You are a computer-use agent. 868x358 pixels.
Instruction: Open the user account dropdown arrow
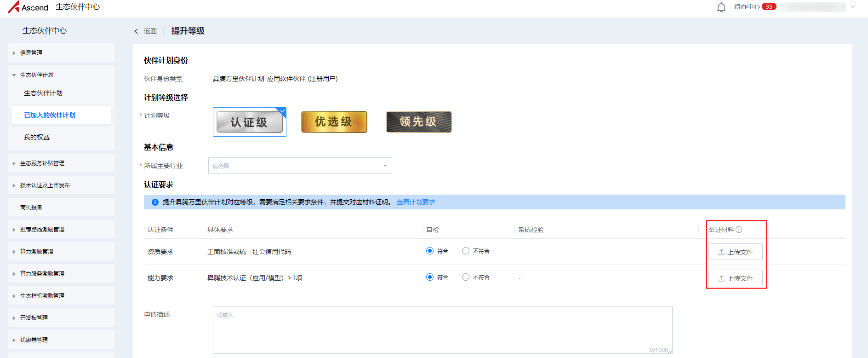(x=853, y=7)
